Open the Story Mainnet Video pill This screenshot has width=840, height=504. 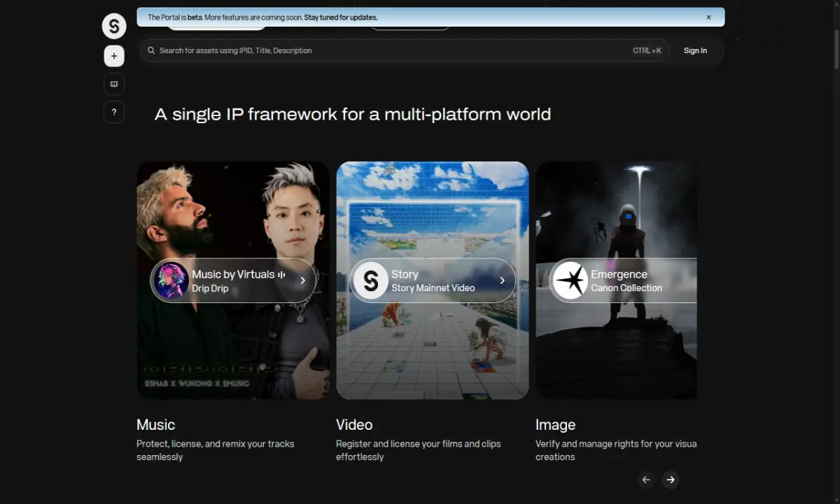[x=433, y=281]
